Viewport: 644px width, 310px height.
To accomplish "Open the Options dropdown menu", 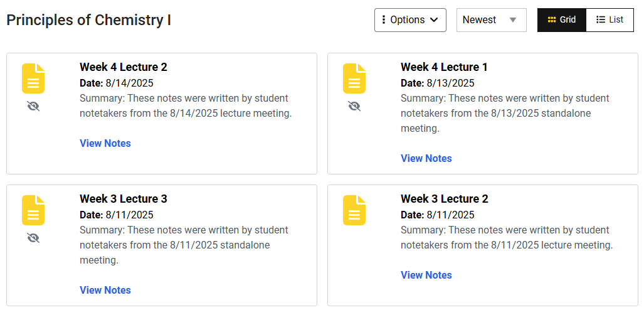I will (x=410, y=20).
